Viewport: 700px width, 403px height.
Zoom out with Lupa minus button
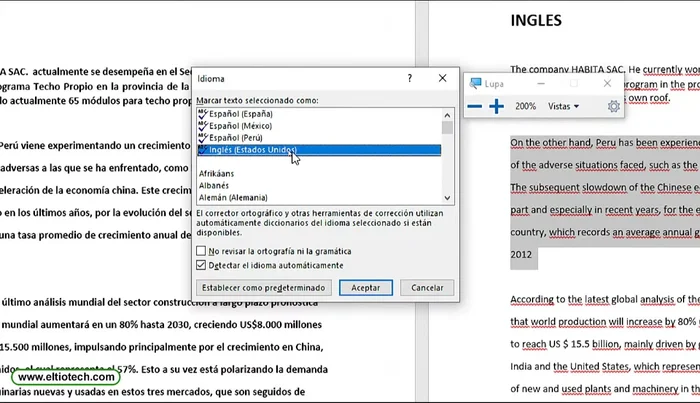click(x=475, y=106)
